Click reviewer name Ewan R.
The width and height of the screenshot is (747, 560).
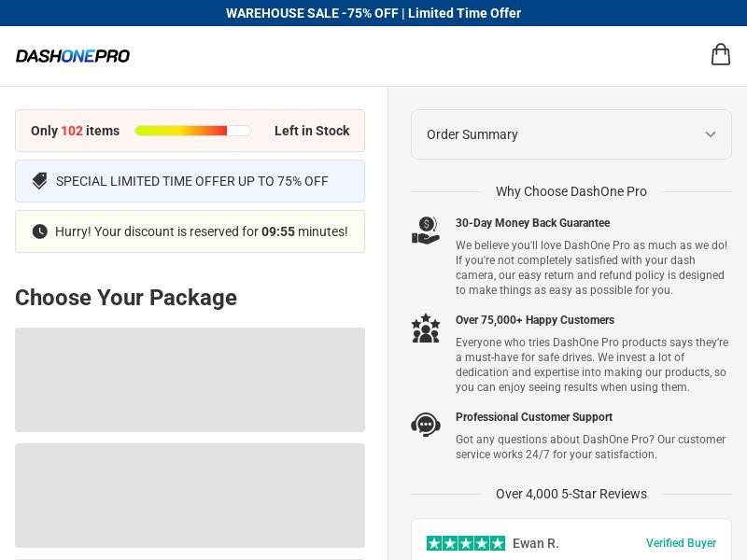click(x=535, y=543)
